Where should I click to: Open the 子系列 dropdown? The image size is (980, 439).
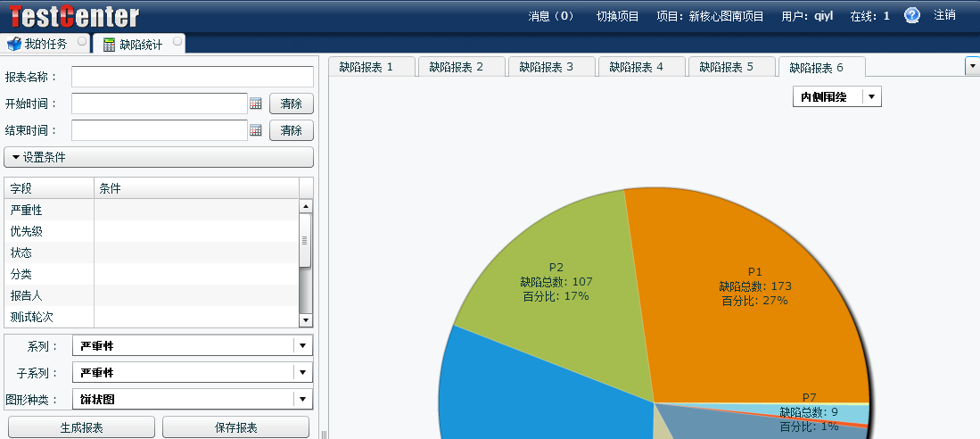[193, 373]
